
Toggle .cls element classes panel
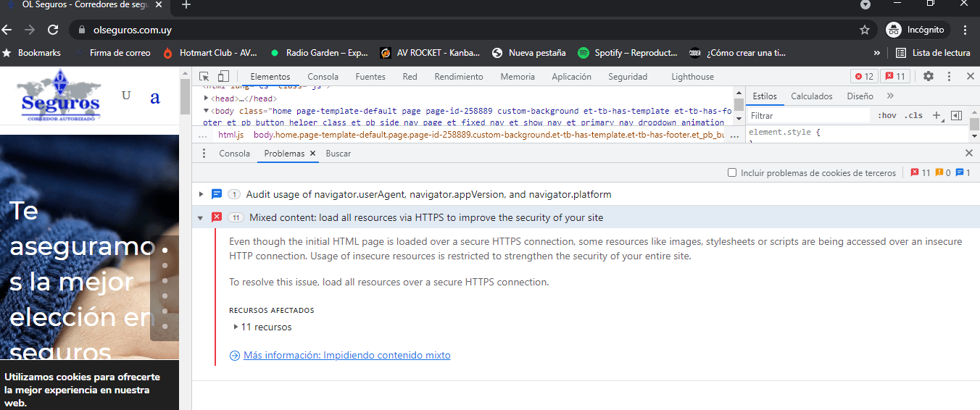coord(913,115)
